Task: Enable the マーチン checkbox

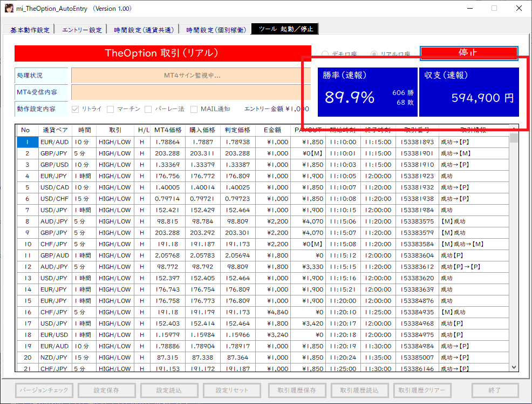Action: click(x=111, y=109)
